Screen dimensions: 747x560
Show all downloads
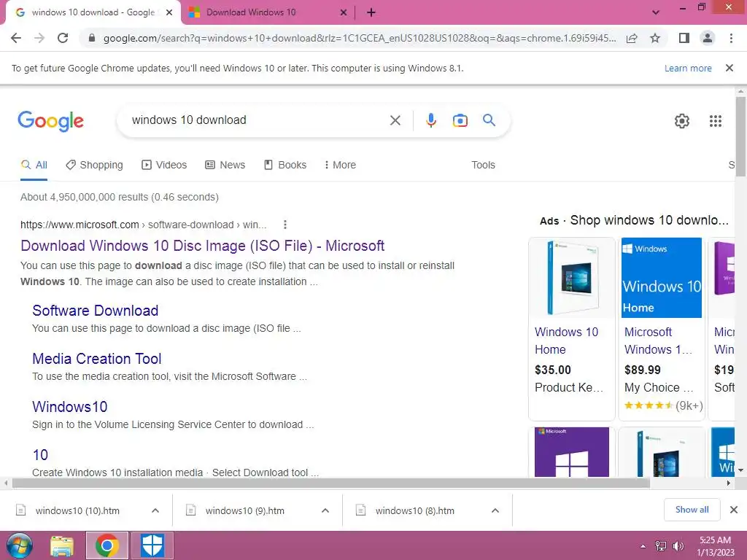click(x=692, y=510)
